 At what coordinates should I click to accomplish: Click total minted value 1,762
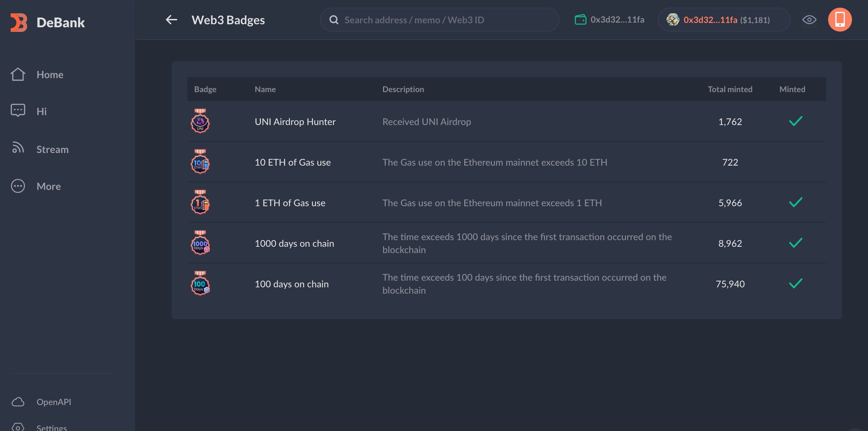tap(730, 122)
